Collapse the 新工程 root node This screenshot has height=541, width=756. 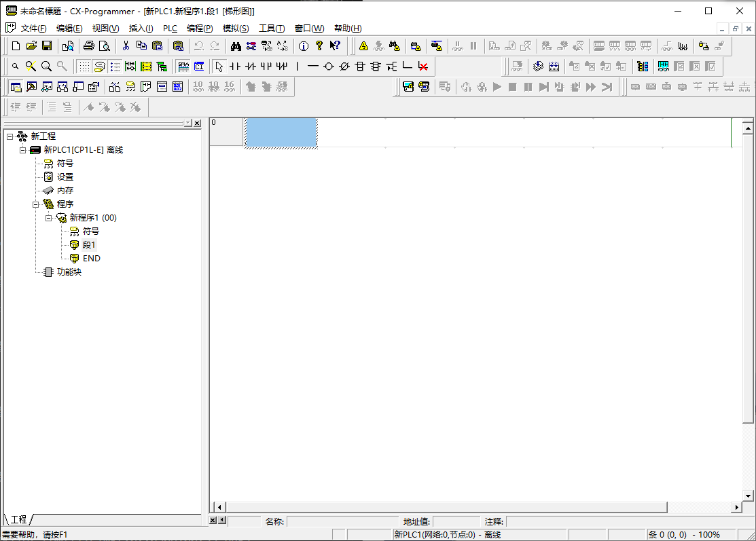click(10, 137)
